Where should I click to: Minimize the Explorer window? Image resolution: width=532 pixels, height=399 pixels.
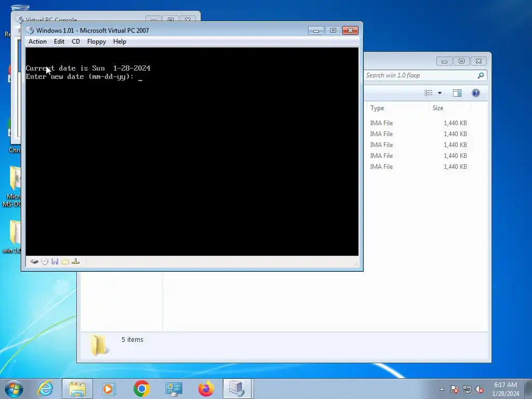coord(445,61)
